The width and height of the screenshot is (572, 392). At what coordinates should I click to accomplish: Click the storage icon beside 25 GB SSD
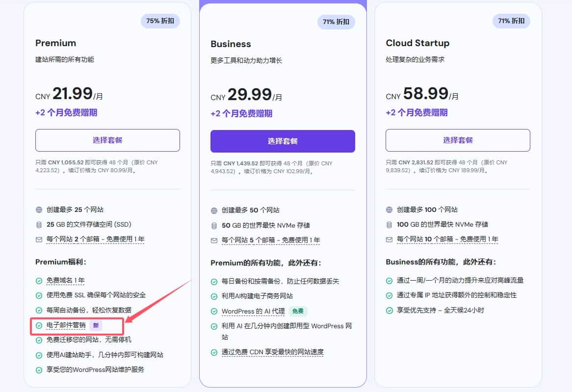(39, 225)
